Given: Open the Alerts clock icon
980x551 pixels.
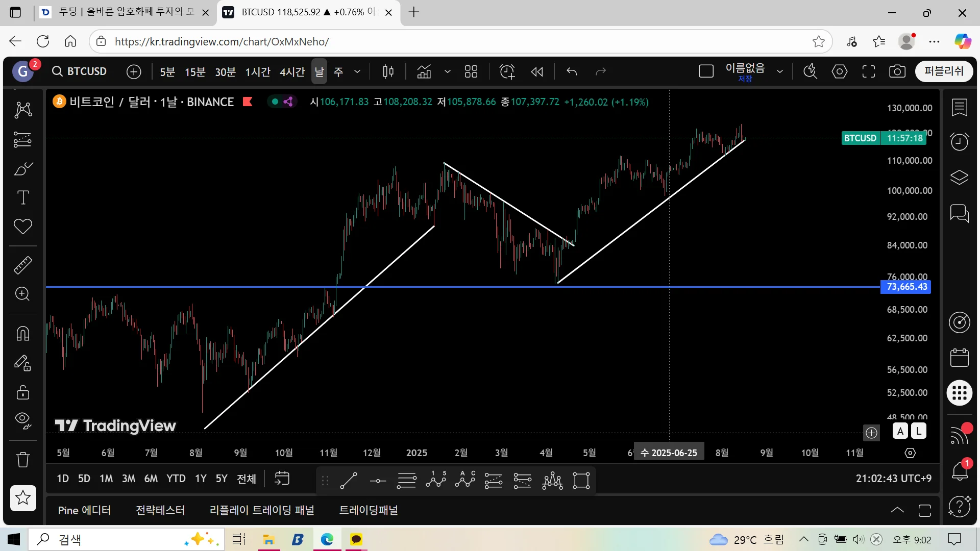Looking at the screenshot, I should coord(959,141).
